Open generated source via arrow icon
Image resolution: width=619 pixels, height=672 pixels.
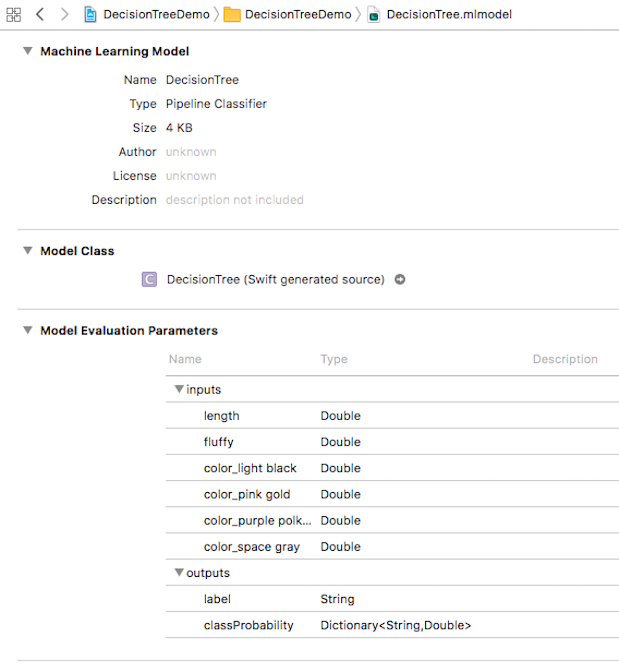pyautogui.click(x=400, y=279)
